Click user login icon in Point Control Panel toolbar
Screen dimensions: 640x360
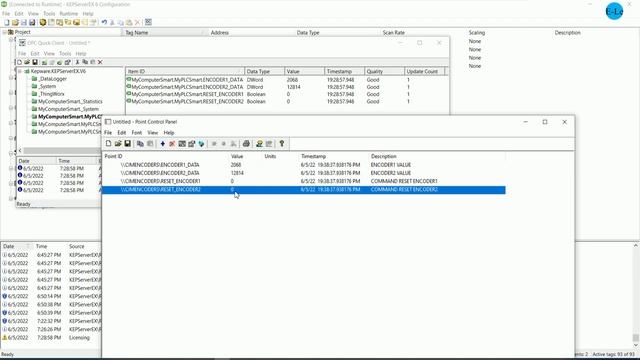(259, 144)
